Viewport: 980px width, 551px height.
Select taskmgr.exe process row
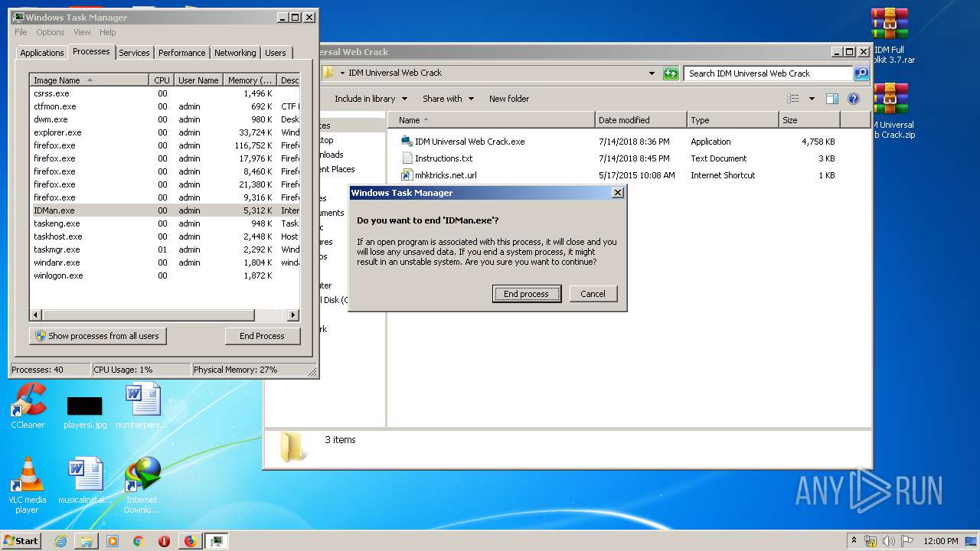click(165, 249)
